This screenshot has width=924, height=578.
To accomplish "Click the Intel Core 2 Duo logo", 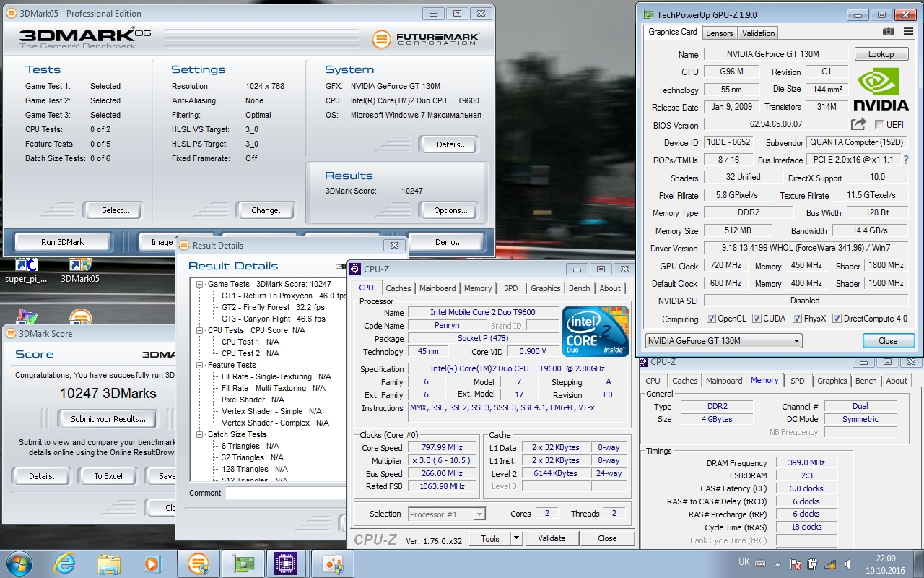I will (596, 332).
